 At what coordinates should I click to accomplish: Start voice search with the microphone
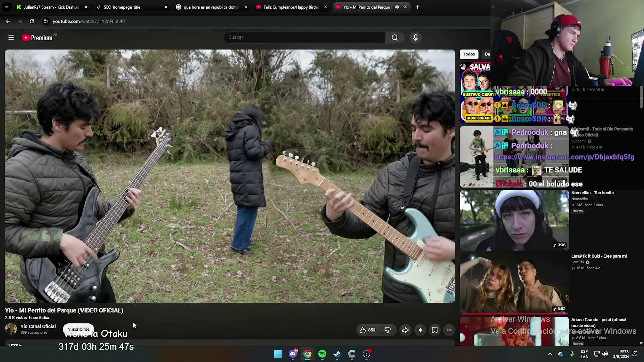pyautogui.click(x=415, y=38)
